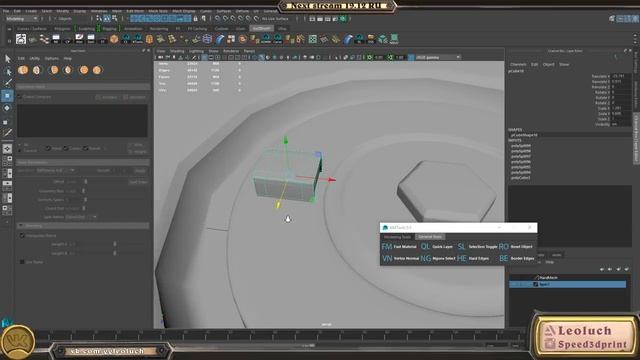The image size is (640, 360).
Task: Open the File menu
Action: coord(6,11)
